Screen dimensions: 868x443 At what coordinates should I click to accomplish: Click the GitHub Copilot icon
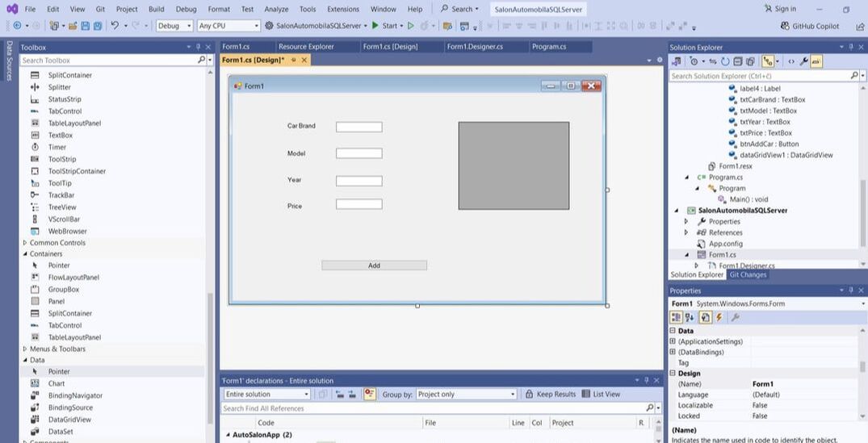point(785,26)
